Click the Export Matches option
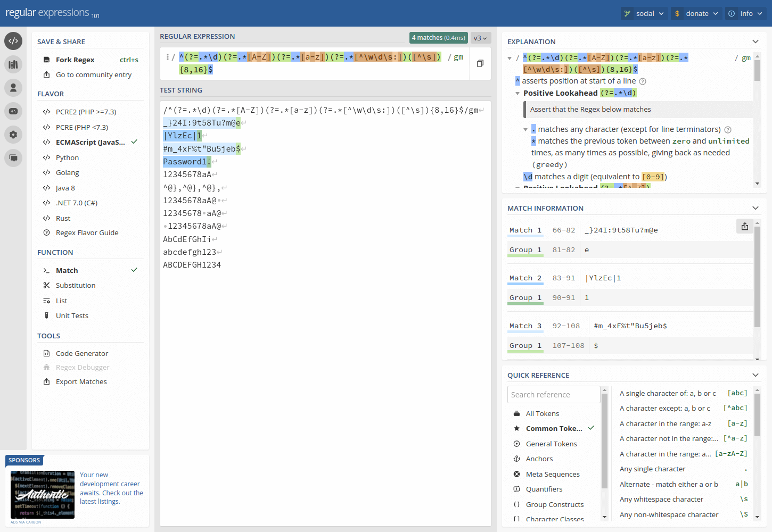 point(80,381)
